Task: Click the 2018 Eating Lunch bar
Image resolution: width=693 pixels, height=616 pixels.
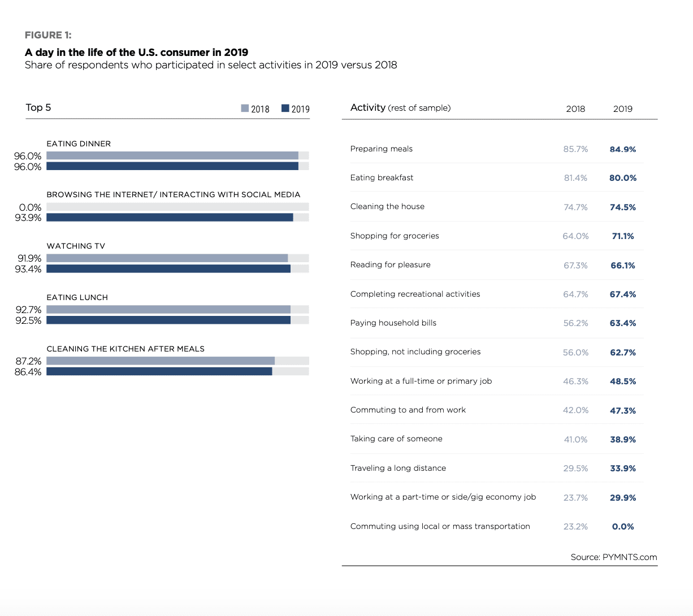Action: 168,310
